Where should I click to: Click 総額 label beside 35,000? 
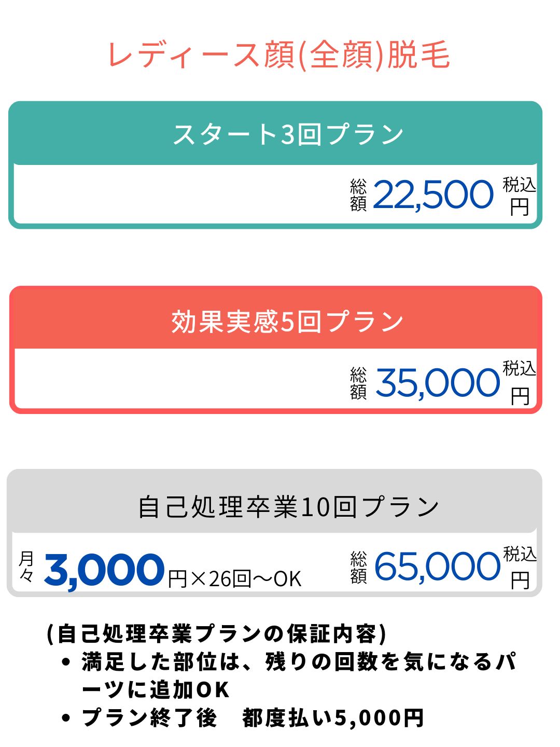[358, 383]
